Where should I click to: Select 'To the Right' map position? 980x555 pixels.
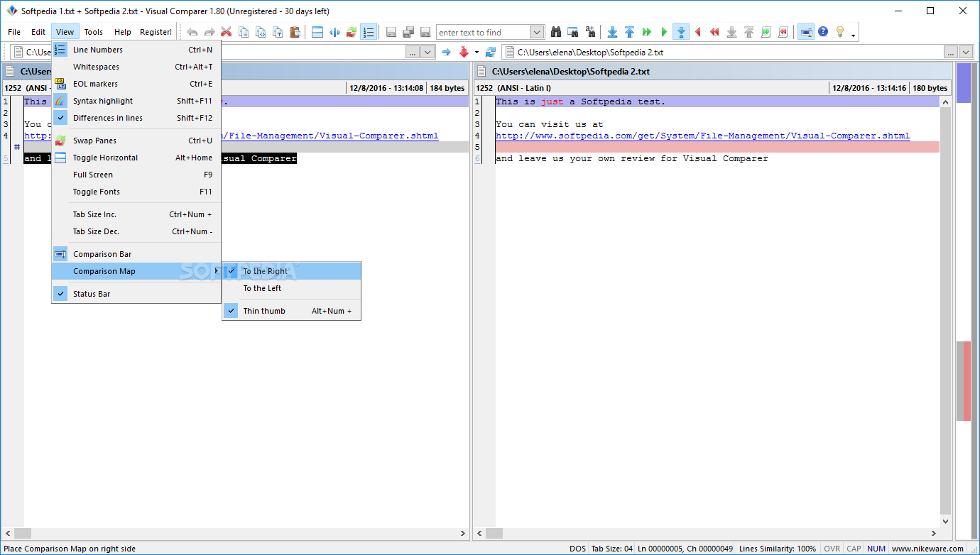tap(292, 271)
